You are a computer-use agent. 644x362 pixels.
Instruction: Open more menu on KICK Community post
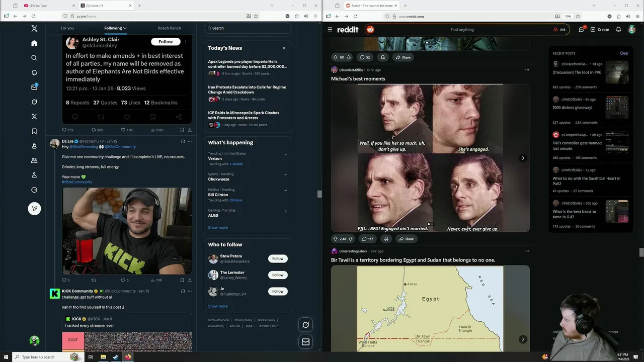point(190,291)
